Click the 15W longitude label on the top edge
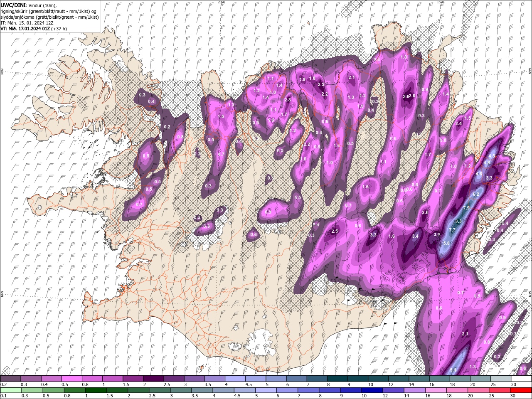 (440, 2)
